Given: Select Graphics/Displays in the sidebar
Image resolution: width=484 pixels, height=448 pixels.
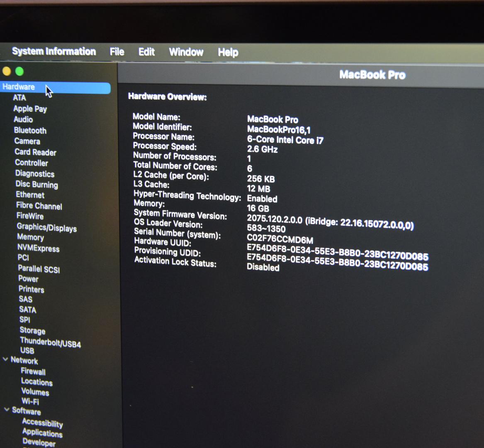Looking at the screenshot, I should (x=47, y=227).
